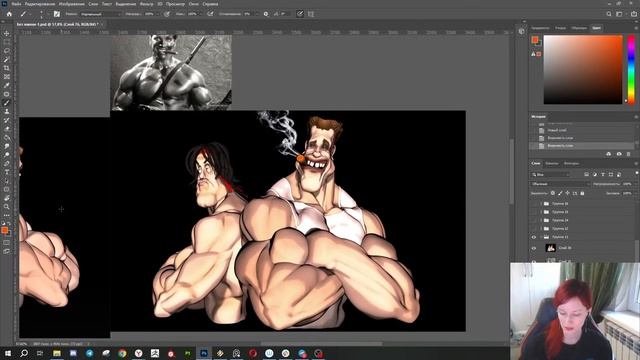Toggle lock image pixels (brush icon)

click(x=560, y=193)
